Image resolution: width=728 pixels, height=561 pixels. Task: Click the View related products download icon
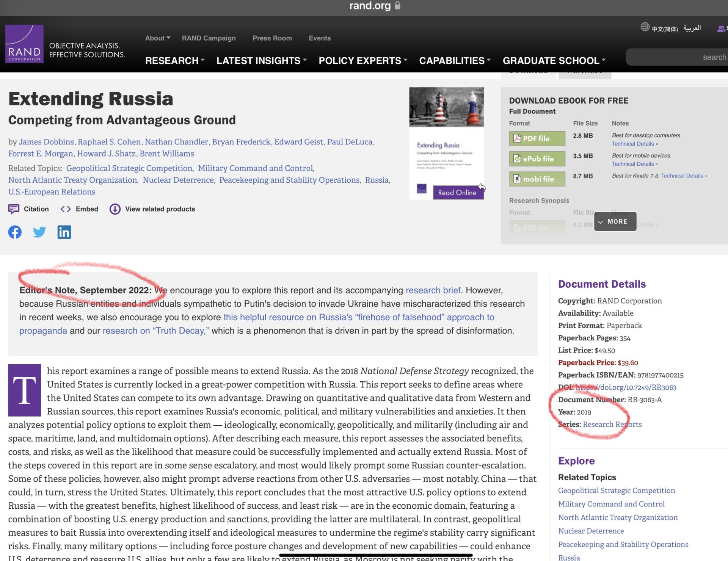tap(115, 209)
